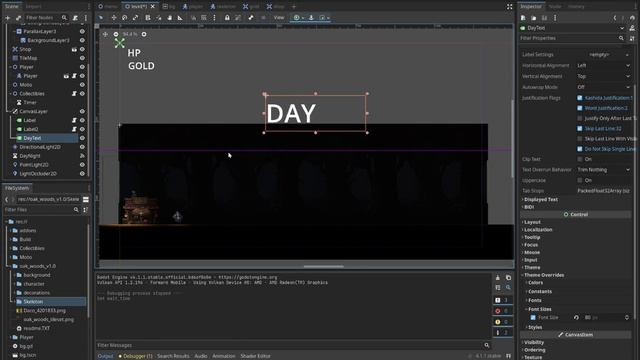The image size is (640, 360).
Task: Open Autowrap Mode dropdown
Action: coord(603,87)
